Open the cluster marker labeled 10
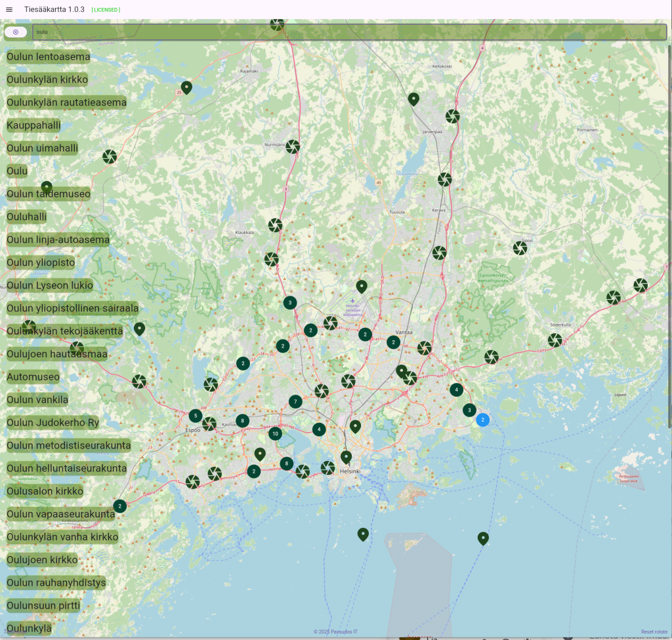The width and height of the screenshot is (672, 640). pos(275,433)
